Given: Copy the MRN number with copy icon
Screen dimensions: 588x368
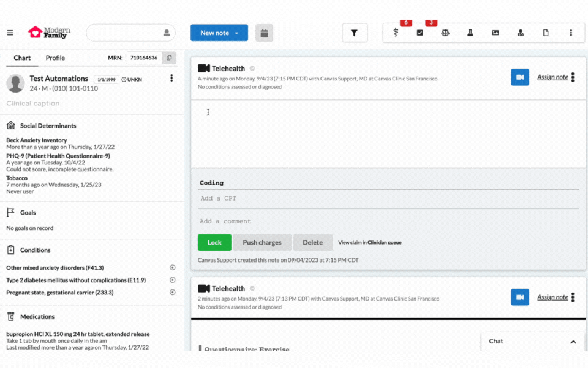Looking at the screenshot, I should (x=170, y=58).
